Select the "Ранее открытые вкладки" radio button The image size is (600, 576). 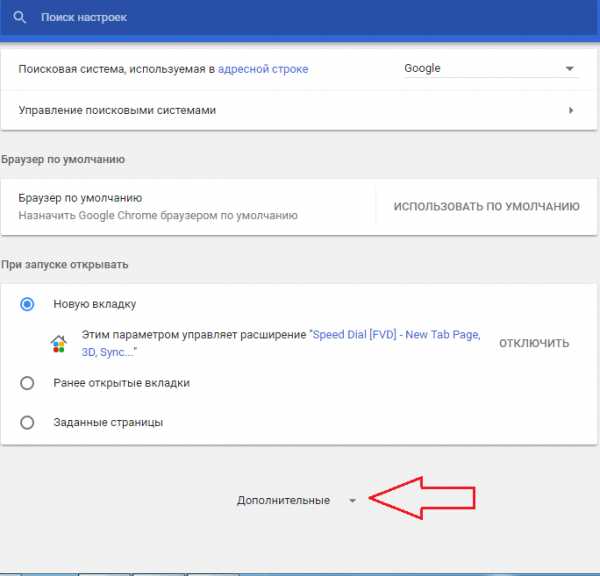click(x=27, y=383)
